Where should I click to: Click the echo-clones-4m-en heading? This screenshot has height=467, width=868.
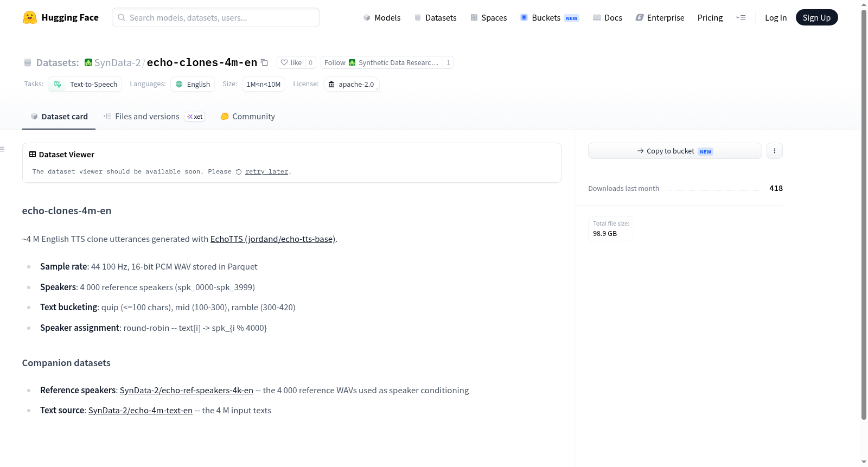pyautogui.click(x=67, y=211)
